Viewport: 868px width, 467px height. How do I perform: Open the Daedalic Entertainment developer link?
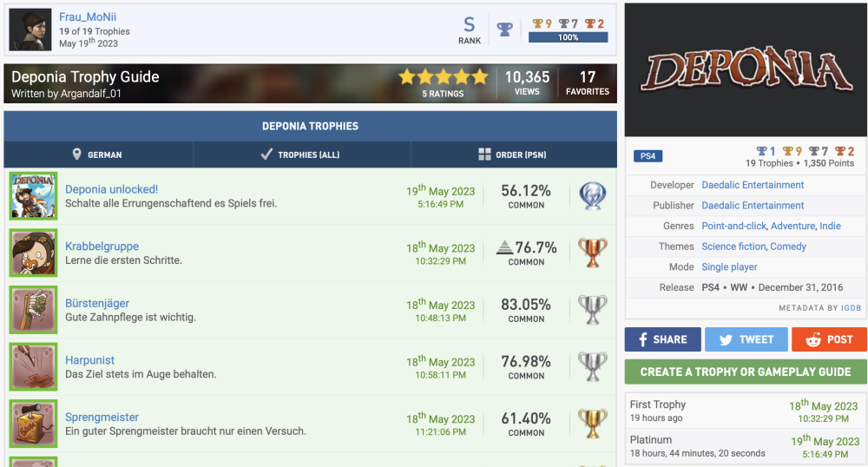tap(753, 185)
